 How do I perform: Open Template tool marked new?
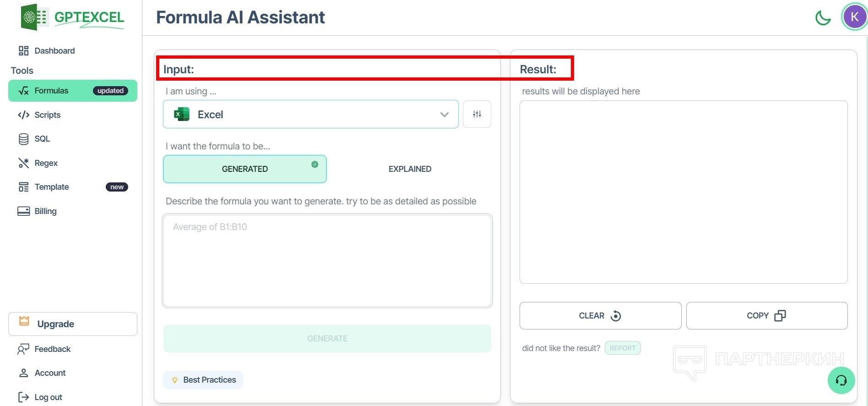(51, 187)
